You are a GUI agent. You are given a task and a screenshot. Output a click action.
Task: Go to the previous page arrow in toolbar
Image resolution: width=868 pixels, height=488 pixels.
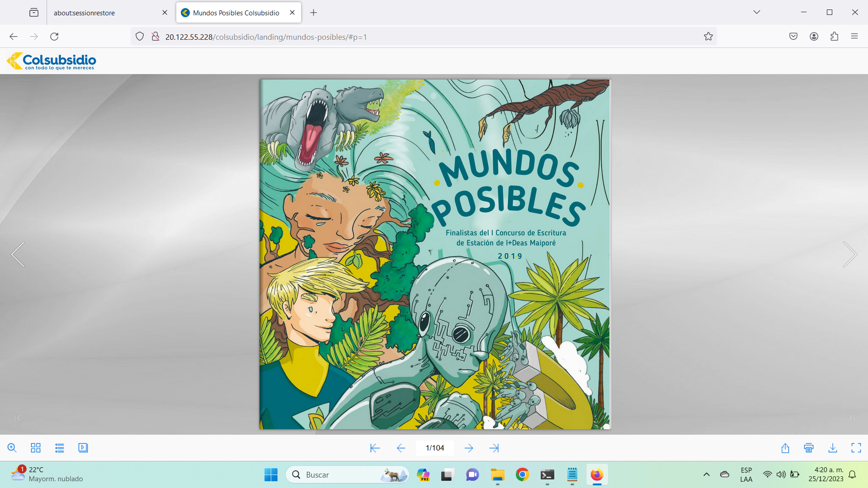pos(401,448)
